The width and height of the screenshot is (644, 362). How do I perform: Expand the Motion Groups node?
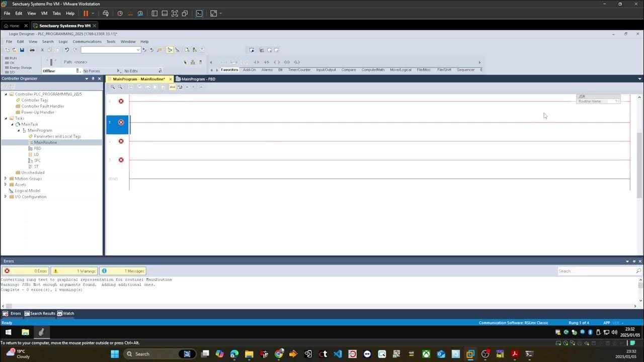coord(6,178)
